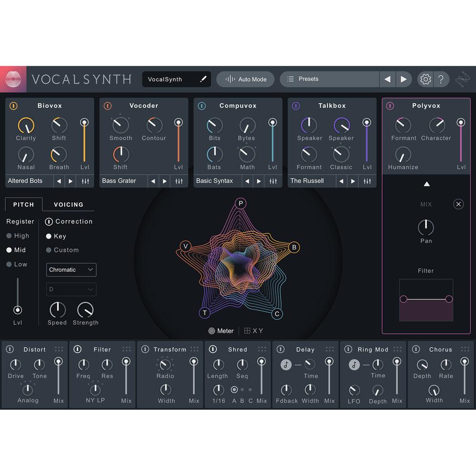The height and width of the screenshot is (476, 476).
Task: Select the Pitch tab
Action: click(23, 205)
